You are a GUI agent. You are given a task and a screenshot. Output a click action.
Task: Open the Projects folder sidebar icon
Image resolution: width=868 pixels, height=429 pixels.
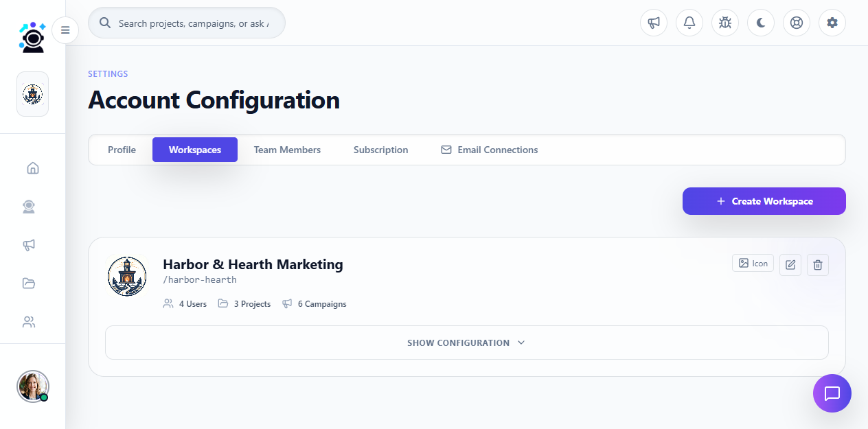coord(29,283)
